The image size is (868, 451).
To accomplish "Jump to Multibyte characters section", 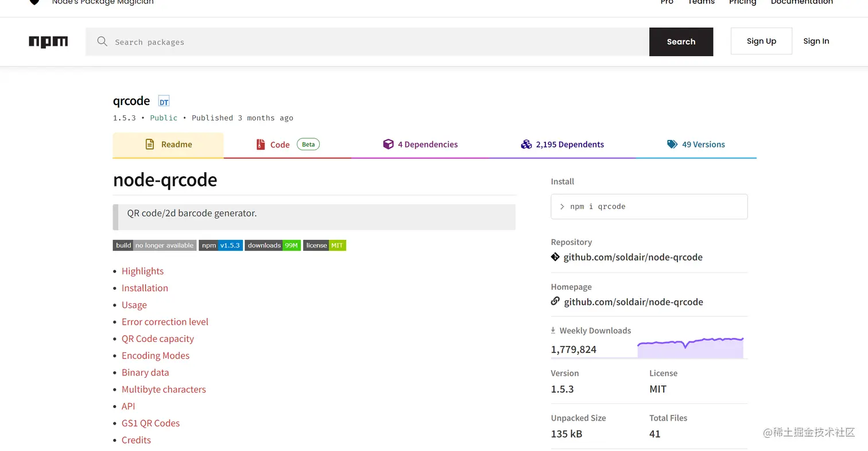I will (164, 390).
